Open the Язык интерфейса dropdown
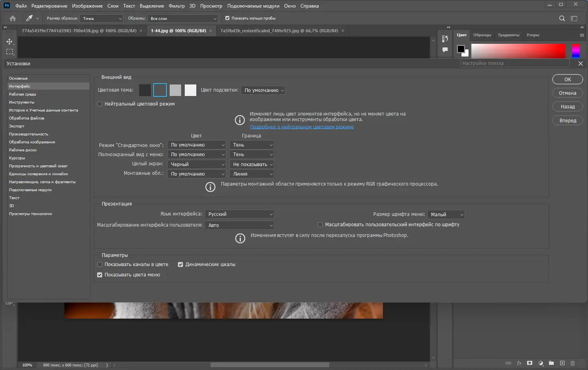The height and width of the screenshot is (370, 588). point(239,214)
